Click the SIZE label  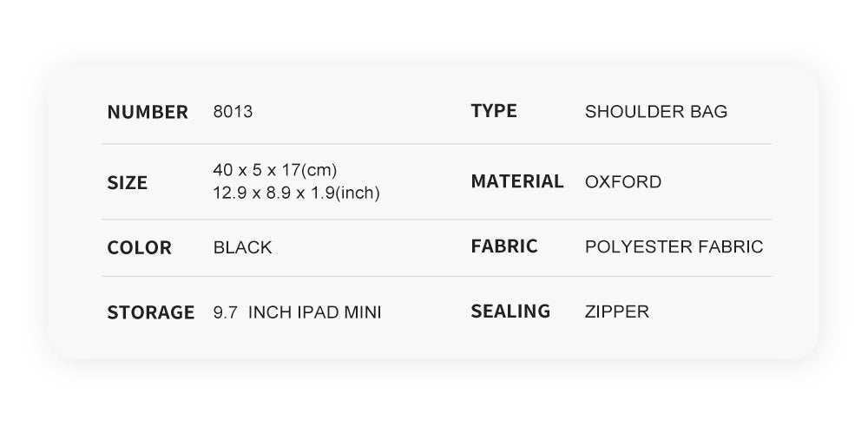[x=128, y=182]
